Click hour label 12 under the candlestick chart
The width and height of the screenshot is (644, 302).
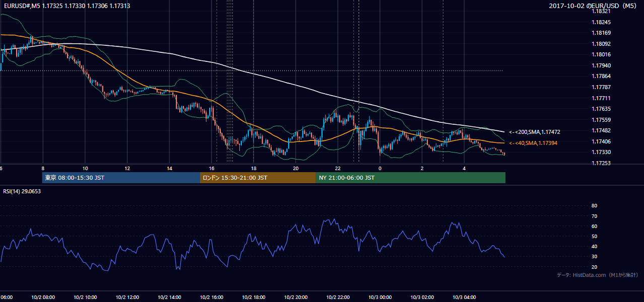tap(127, 168)
